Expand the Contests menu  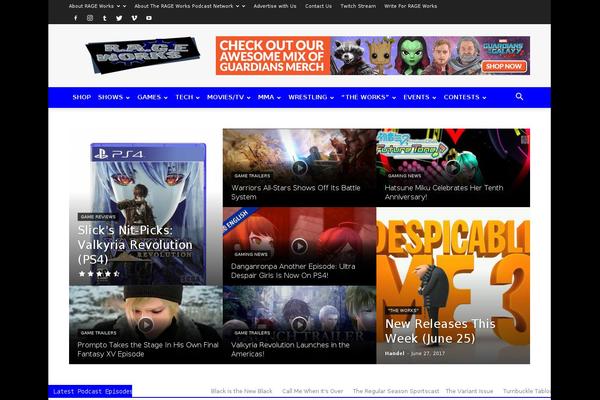click(465, 97)
